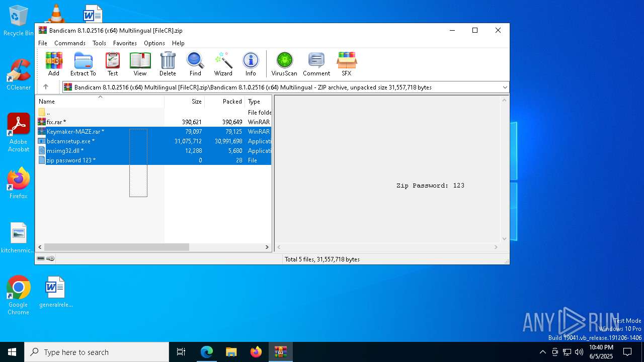Open Recycle Bin desktop icon
This screenshot has height=362, width=644.
click(x=19, y=21)
